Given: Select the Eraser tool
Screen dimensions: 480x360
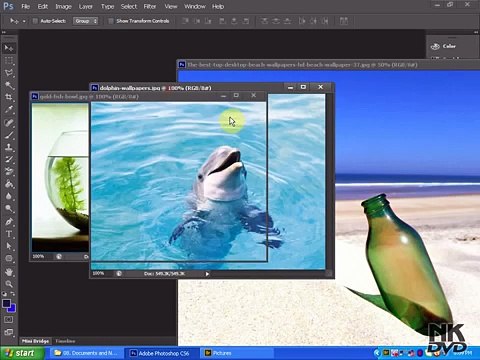Looking at the screenshot, I should pyautogui.click(x=9, y=172).
